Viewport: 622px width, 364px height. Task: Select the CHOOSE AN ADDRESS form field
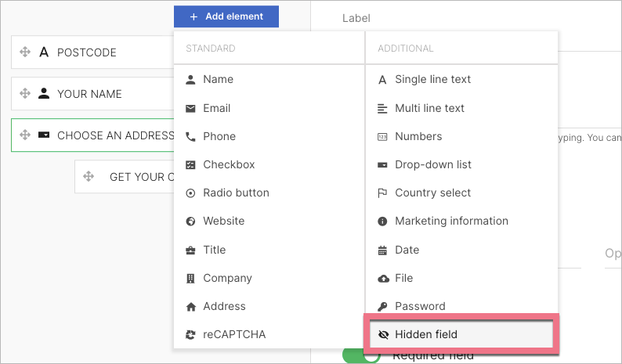click(110, 135)
